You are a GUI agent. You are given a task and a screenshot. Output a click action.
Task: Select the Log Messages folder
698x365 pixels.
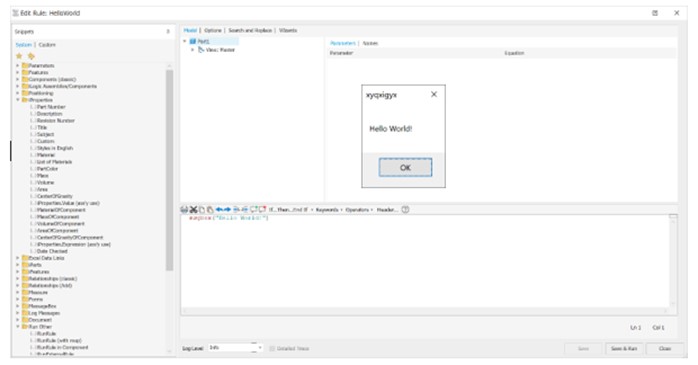[44, 313]
